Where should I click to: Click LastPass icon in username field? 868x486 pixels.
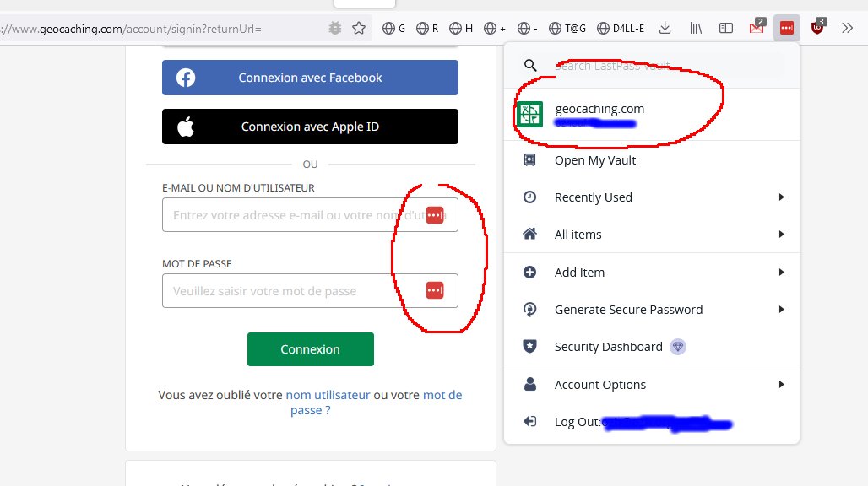(435, 215)
